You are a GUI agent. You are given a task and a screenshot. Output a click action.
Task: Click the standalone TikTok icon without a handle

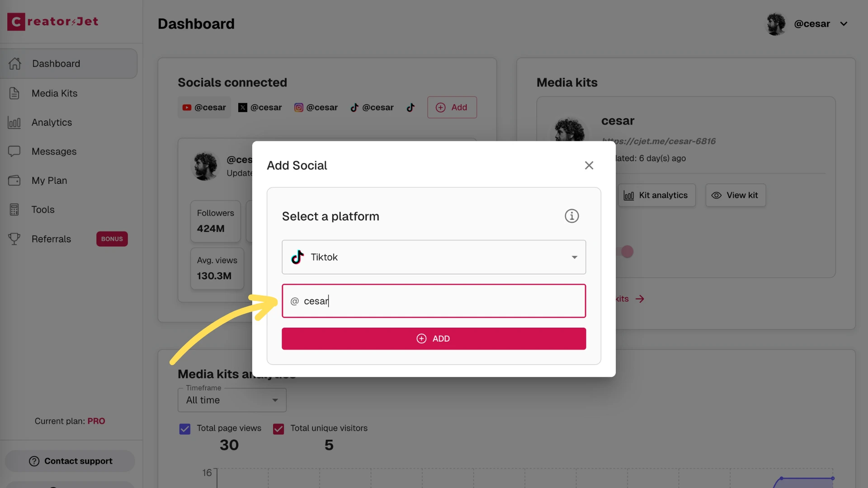[x=410, y=108]
